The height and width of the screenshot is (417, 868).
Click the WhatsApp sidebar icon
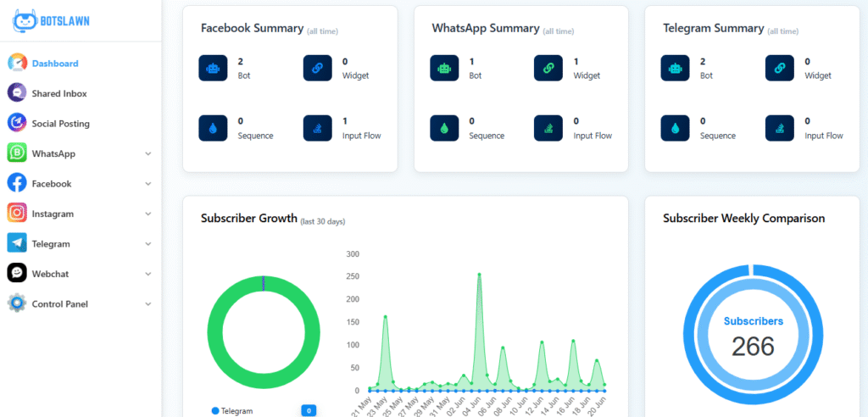click(x=17, y=153)
